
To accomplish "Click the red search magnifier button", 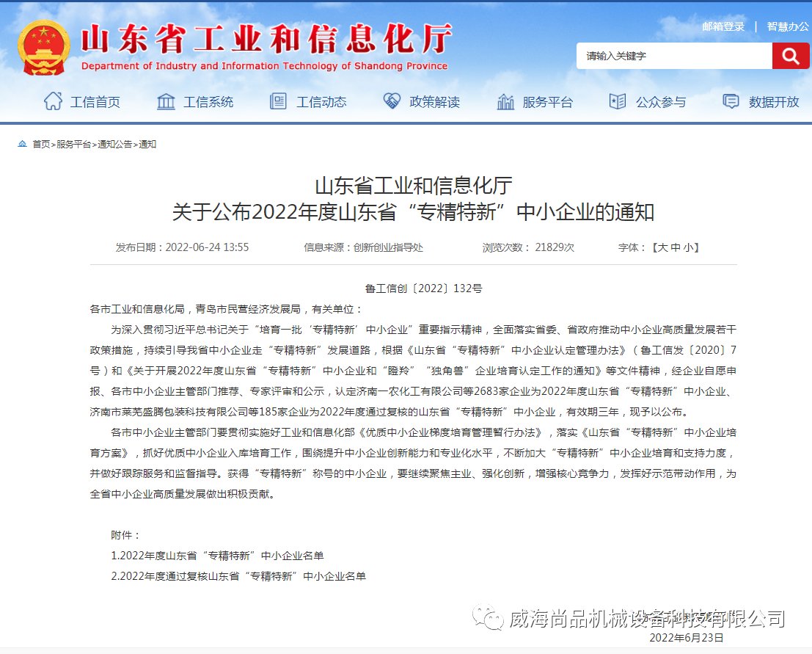I will pyautogui.click(x=791, y=56).
